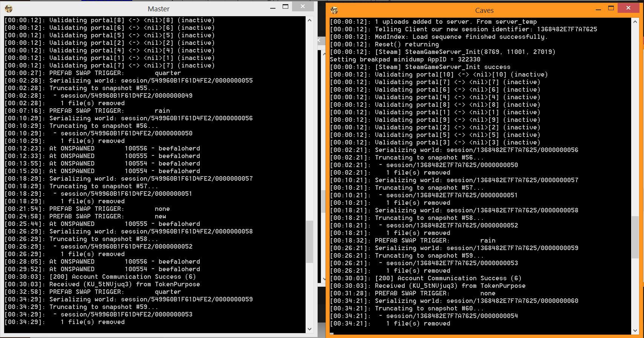Click the Master window's app icon

9,9
